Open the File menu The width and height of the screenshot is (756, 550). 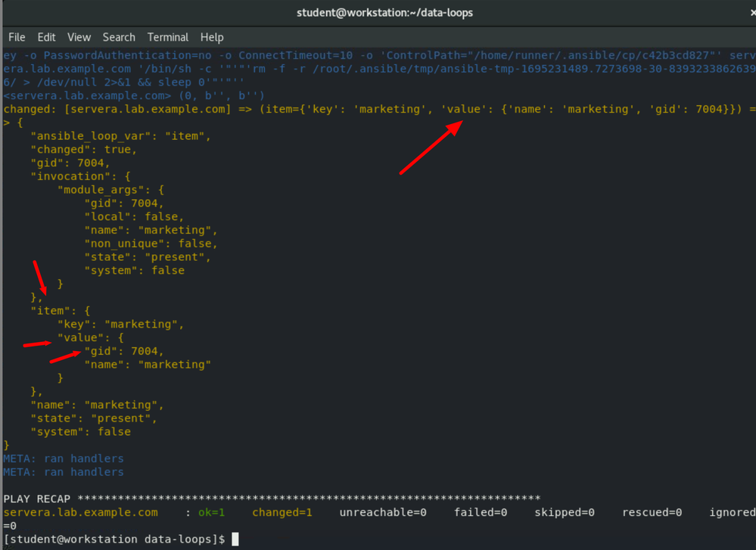pyautogui.click(x=17, y=37)
